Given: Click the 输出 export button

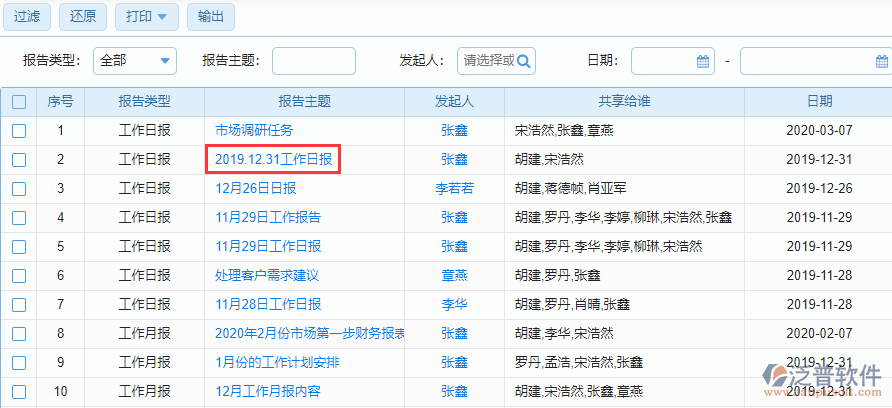Looking at the screenshot, I should (211, 16).
